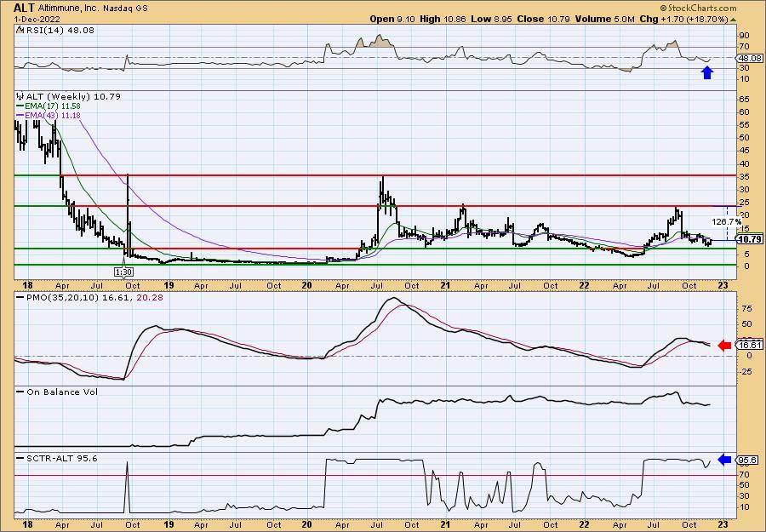The height and width of the screenshot is (532, 766).
Task: Click the candlestick icon beside ALT (Weekly)
Action: pyautogui.click(x=20, y=96)
